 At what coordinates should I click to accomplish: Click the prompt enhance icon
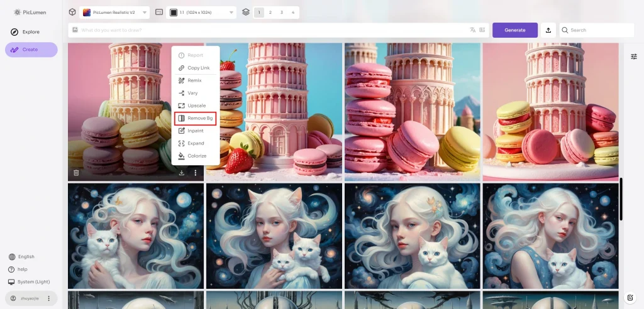click(x=482, y=30)
